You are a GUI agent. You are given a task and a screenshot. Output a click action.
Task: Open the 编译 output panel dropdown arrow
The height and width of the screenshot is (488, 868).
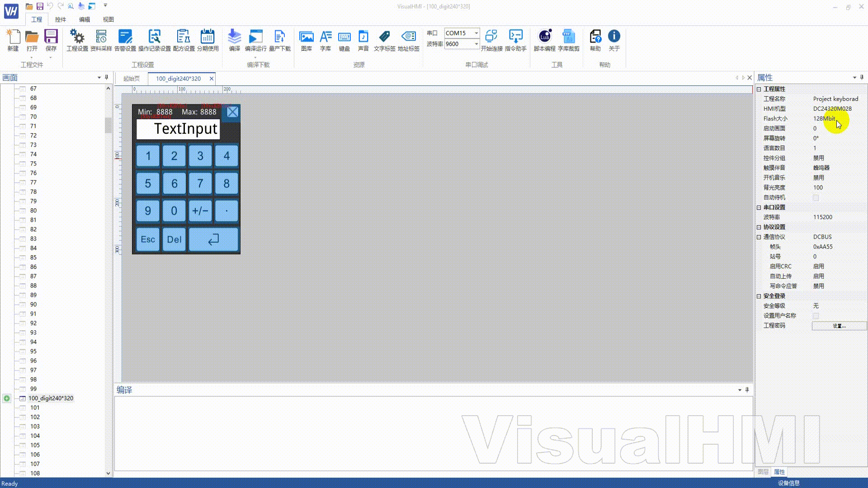[x=740, y=390]
